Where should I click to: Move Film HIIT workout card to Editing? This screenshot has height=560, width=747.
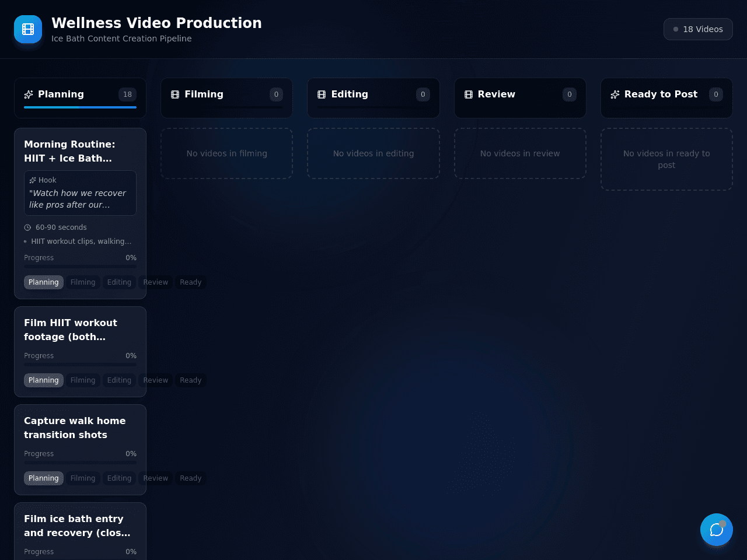click(119, 380)
